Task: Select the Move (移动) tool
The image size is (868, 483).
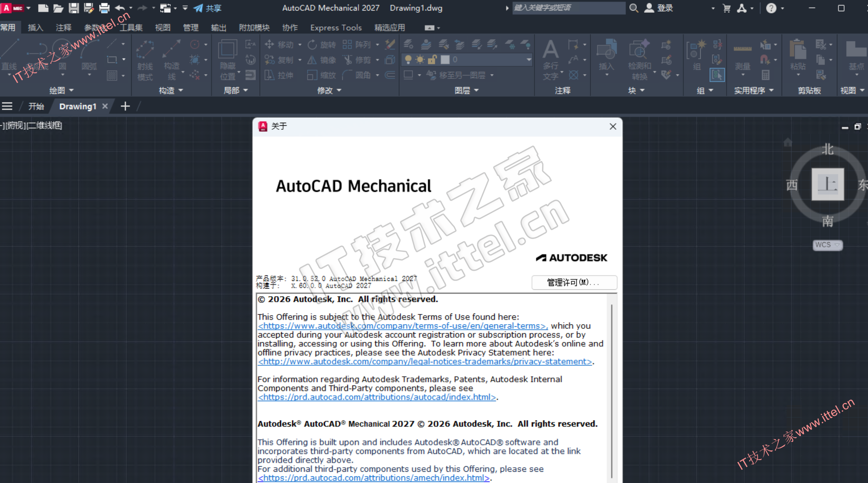Action: [279, 45]
